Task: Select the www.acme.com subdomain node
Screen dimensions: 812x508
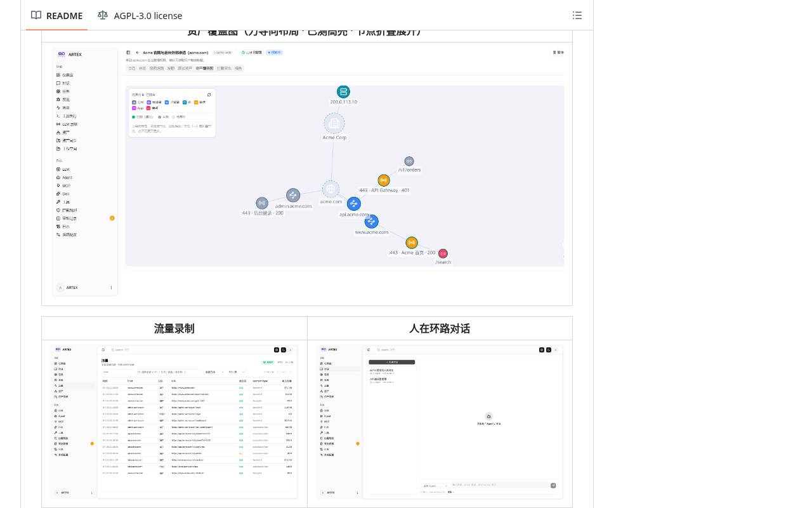Action: [372, 221]
